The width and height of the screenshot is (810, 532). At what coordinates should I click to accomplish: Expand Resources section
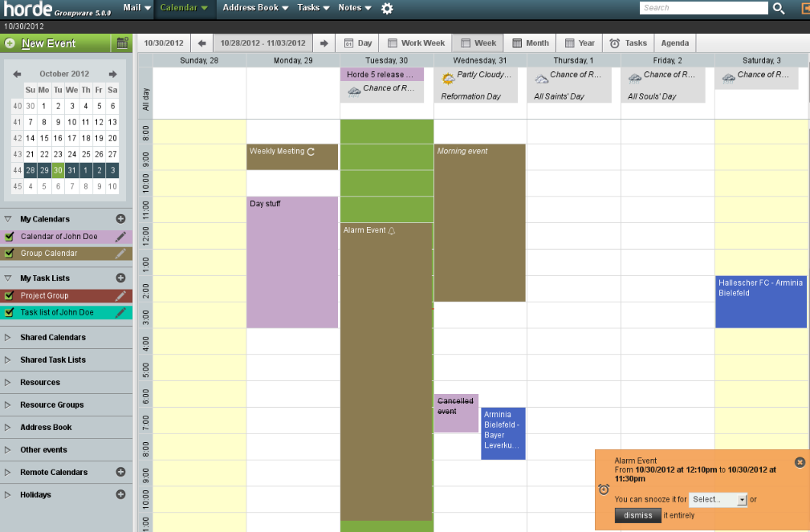pyautogui.click(x=8, y=382)
